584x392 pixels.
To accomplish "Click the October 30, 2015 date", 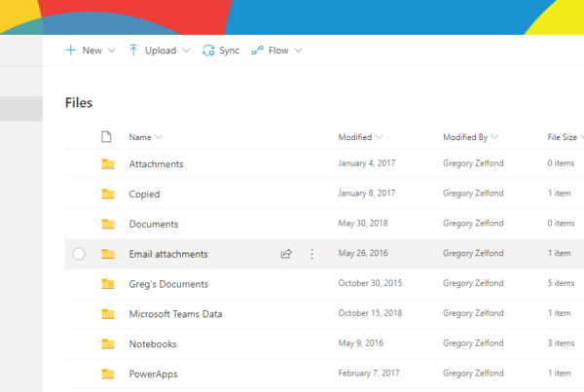I will pyautogui.click(x=370, y=283).
